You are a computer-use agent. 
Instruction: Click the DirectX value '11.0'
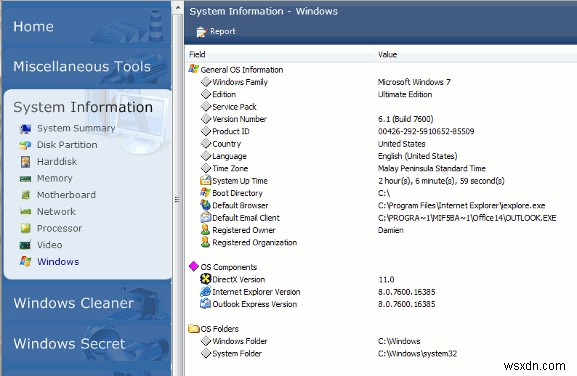[386, 280]
